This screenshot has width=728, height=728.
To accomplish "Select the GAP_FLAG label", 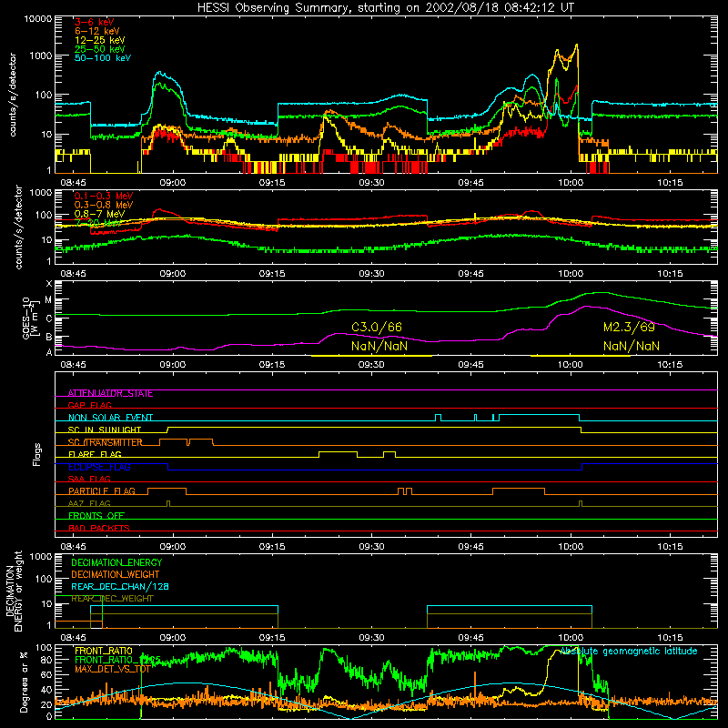I will click(x=89, y=406).
